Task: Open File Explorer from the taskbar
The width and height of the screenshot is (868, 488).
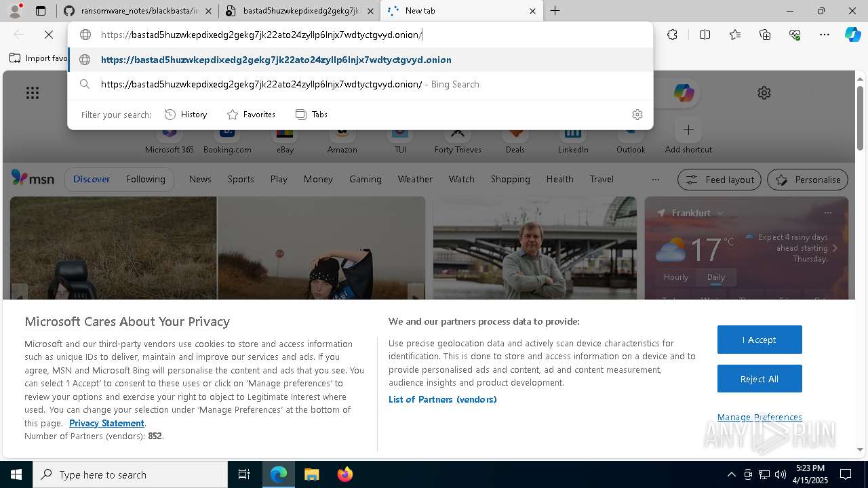Action: (x=311, y=474)
